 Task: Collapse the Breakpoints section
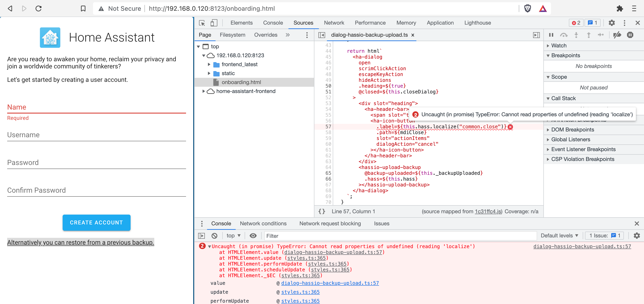[x=548, y=55]
